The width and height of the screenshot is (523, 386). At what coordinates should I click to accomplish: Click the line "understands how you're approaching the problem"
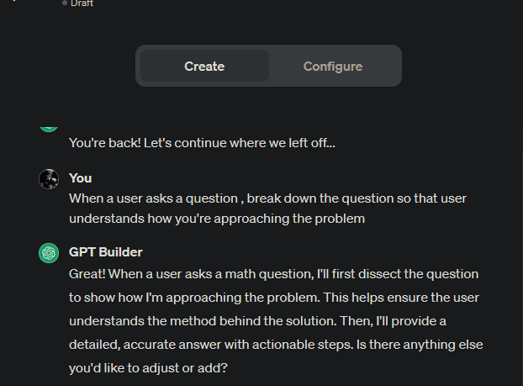click(217, 219)
